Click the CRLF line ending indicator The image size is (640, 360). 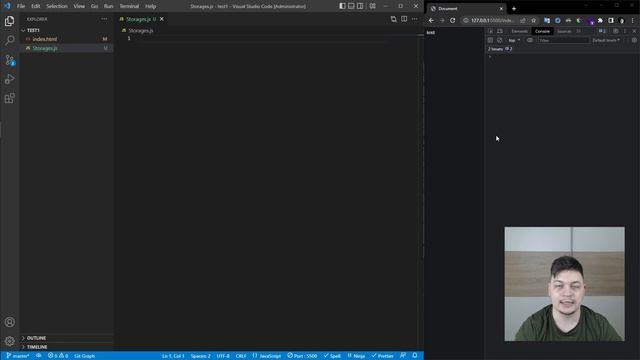click(x=241, y=356)
